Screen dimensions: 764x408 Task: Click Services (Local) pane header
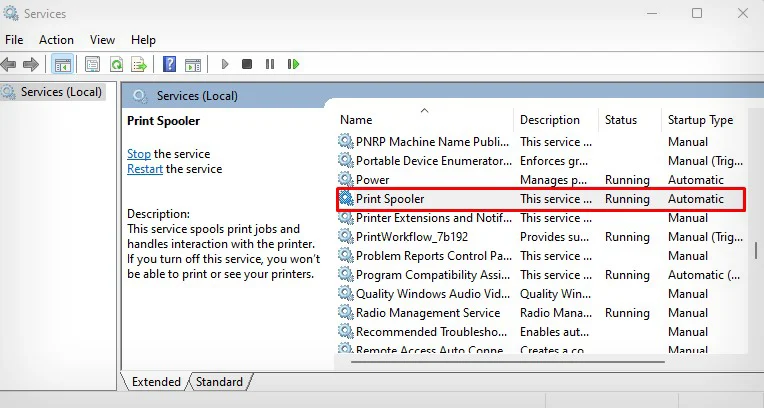(x=197, y=96)
